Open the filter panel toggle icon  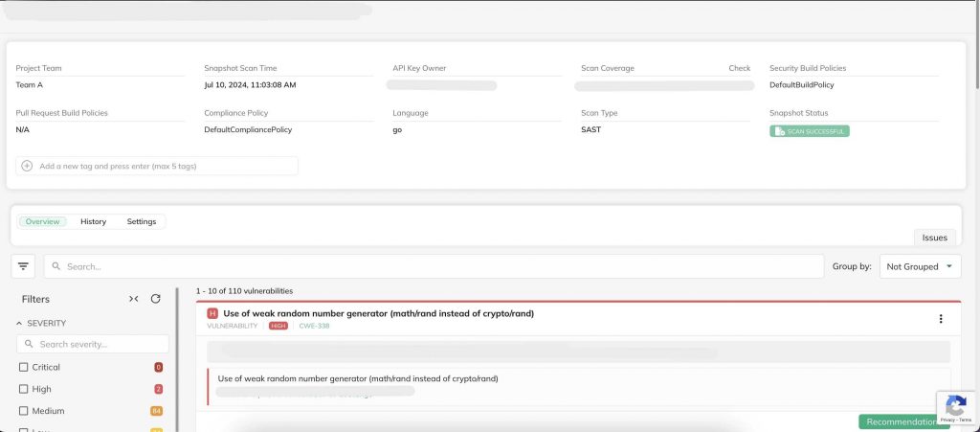pyautogui.click(x=24, y=265)
